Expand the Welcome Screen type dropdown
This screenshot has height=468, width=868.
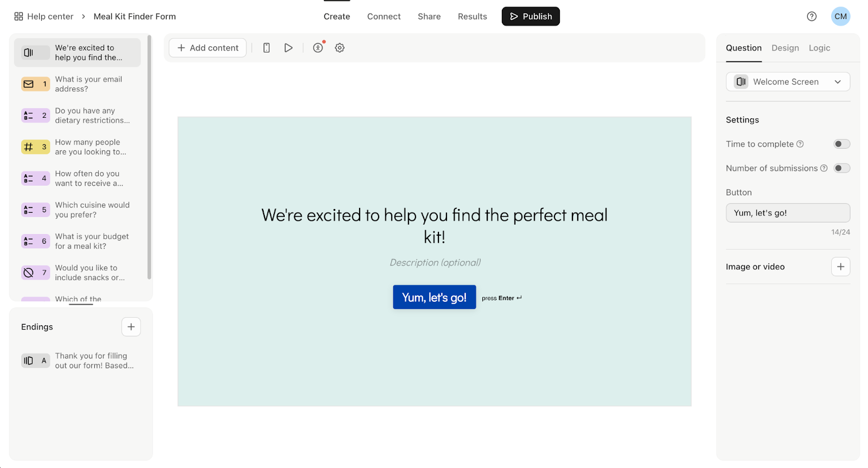tap(788, 82)
